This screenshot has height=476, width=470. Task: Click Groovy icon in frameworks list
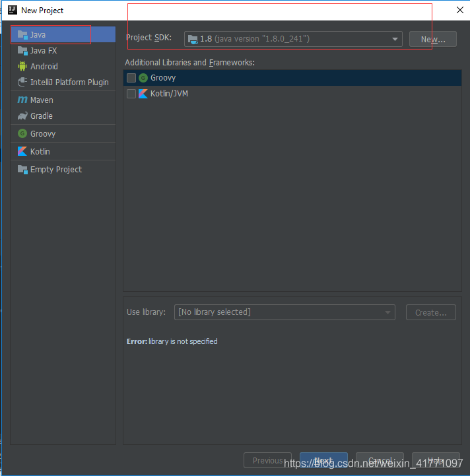point(143,78)
